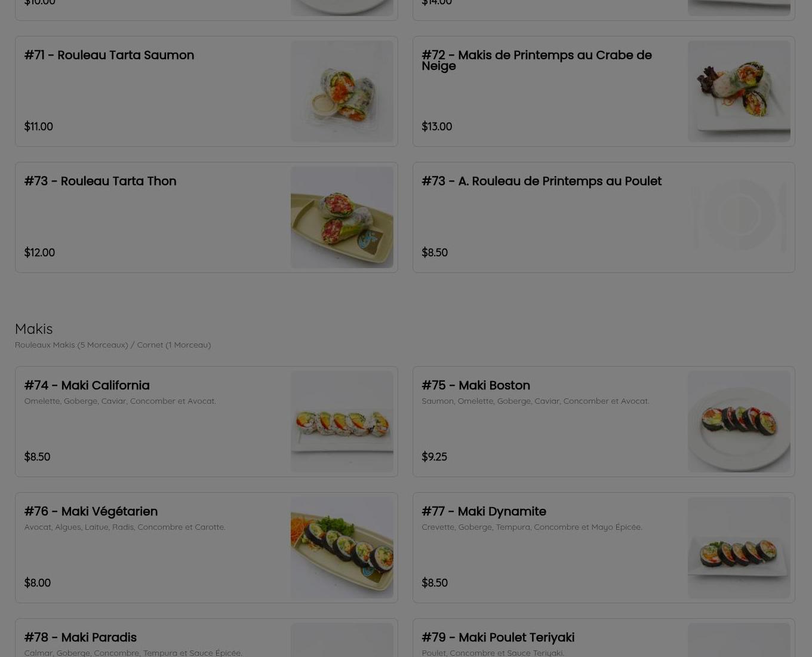Click the Maki Dynamite image
The image size is (812, 657).
[739, 548]
